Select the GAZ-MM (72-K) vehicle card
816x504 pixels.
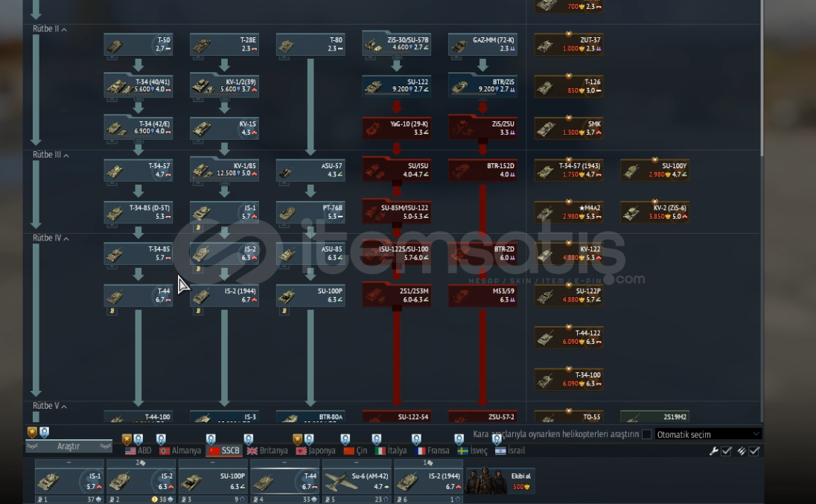point(482,44)
